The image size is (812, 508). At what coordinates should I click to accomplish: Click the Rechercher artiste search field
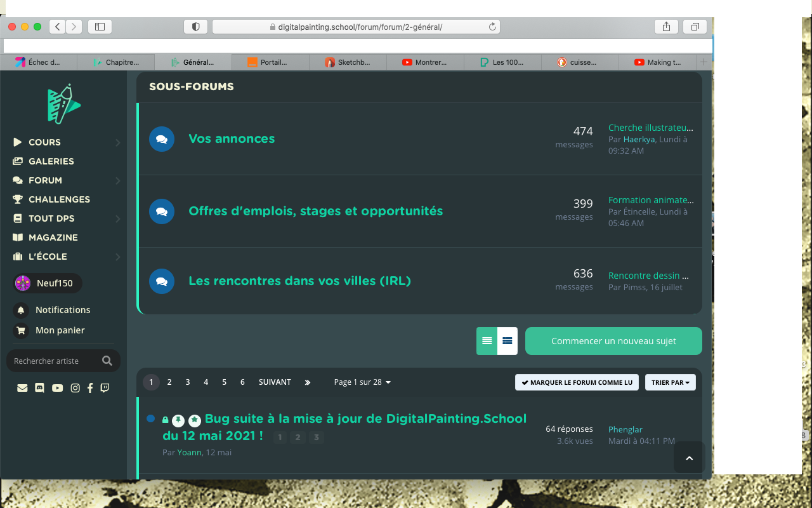[x=54, y=361]
